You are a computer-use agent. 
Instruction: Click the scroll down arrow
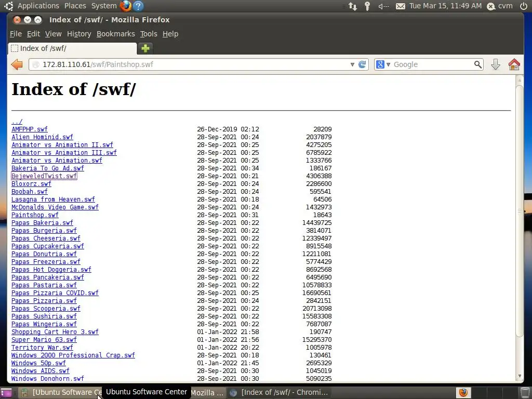519,376
